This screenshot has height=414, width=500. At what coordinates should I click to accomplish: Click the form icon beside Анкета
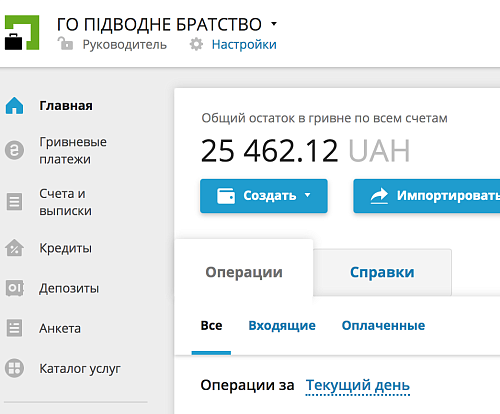[x=14, y=328]
